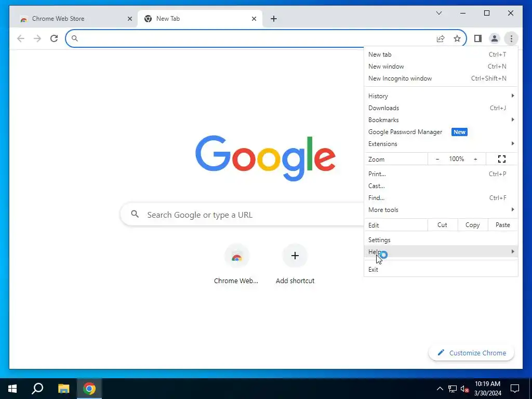This screenshot has height=399, width=532.
Task: Reload the page with refresh icon
Action: pos(54,38)
